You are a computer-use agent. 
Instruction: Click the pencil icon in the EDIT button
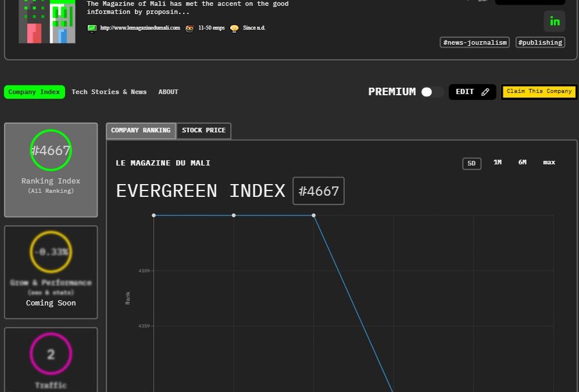[x=485, y=92]
